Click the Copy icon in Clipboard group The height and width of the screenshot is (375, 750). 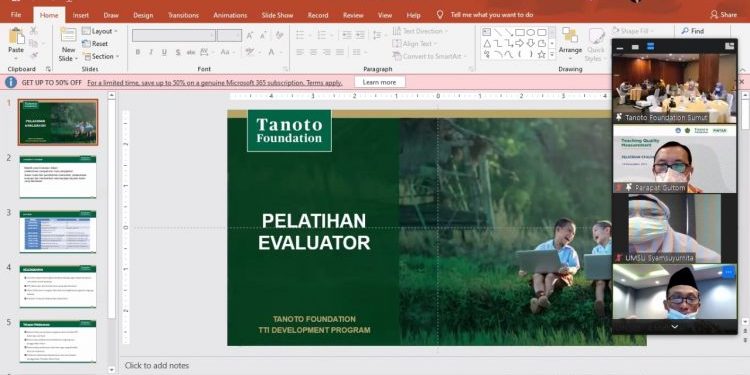tap(33, 44)
